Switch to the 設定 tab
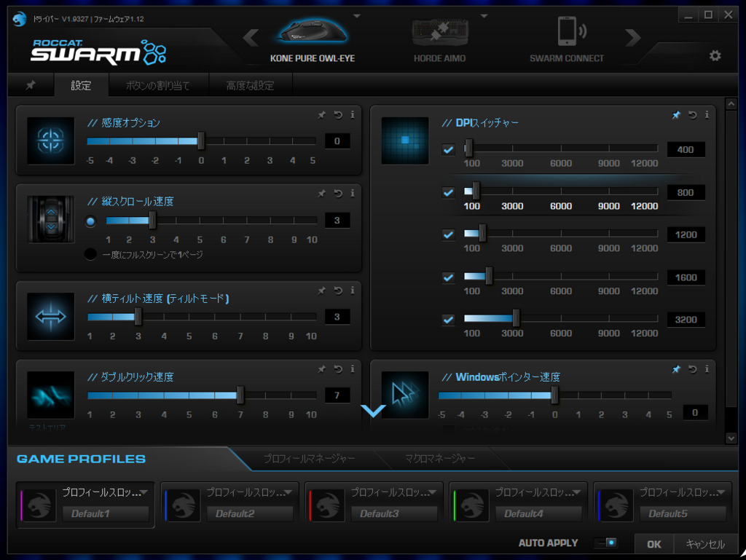Image resolution: width=746 pixels, height=560 pixels. [81, 86]
